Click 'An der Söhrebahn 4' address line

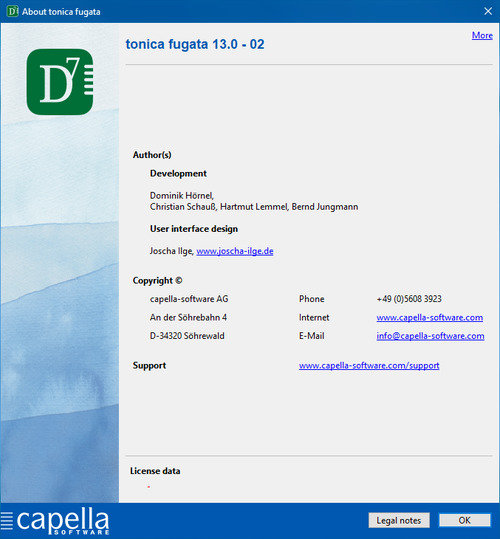coord(188,318)
